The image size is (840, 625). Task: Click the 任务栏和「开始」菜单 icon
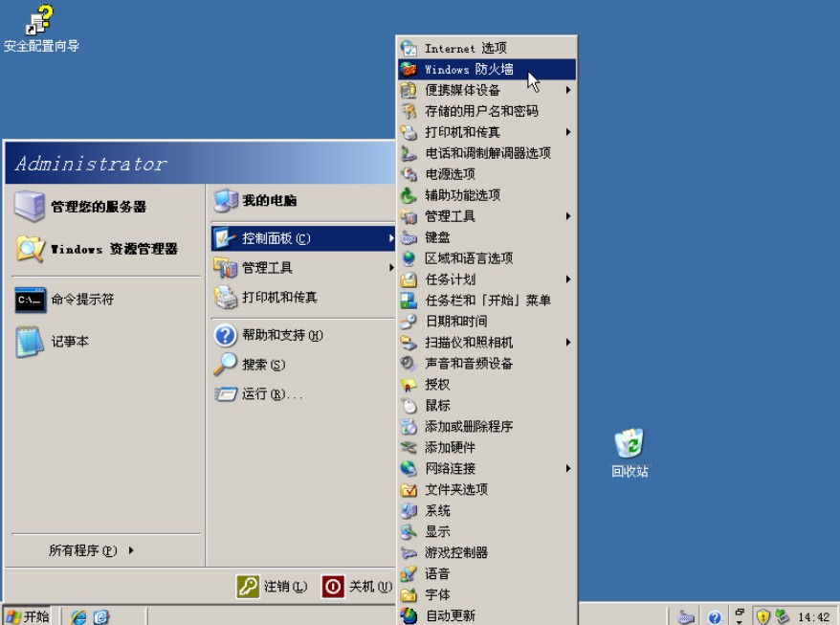pos(409,301)
